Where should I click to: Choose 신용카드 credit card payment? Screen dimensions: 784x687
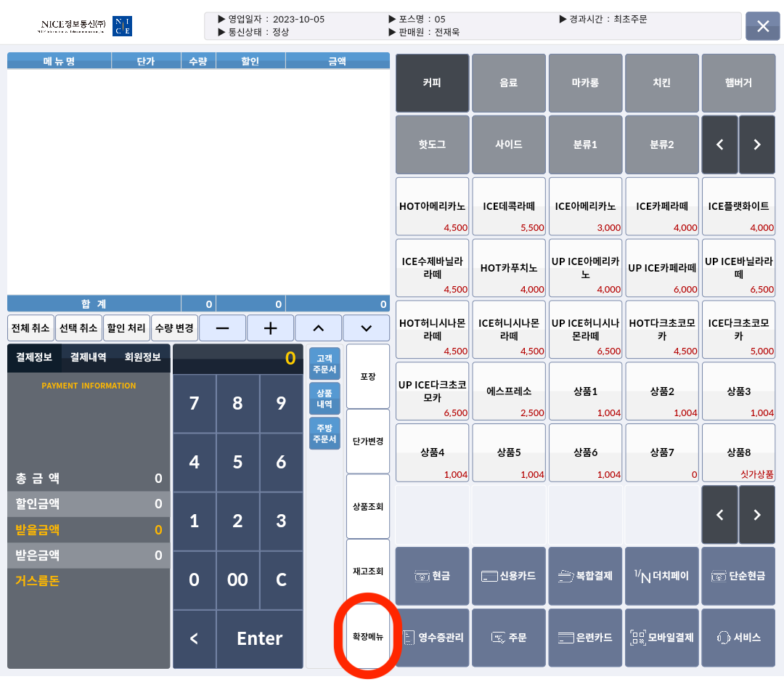[509, 576]
